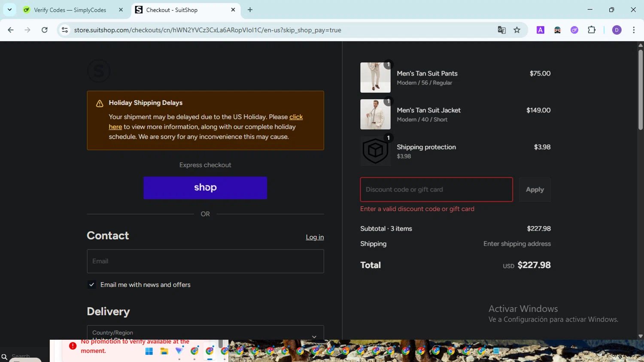The height and width of the screenshot is (362, 644).
Task: Click the 'Modern / 56 / Regular' variant text
Action: pyautogui.click(x=424, y=83)
